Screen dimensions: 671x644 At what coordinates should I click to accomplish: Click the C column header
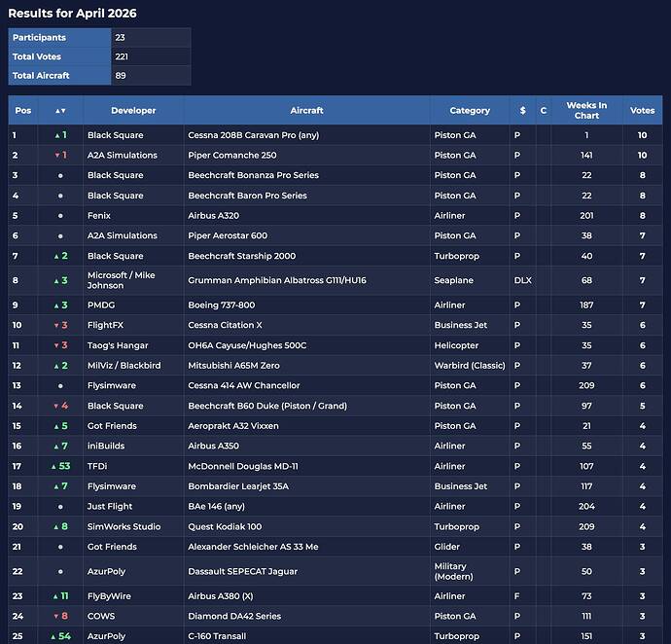click(544, 111)
